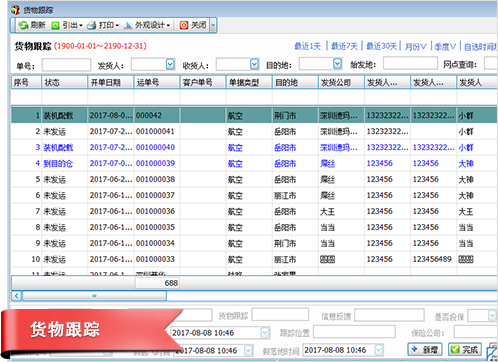Click the 刷新 refresh icon
The width and height of the screenshot is (498, 362).
pos(23,25)
